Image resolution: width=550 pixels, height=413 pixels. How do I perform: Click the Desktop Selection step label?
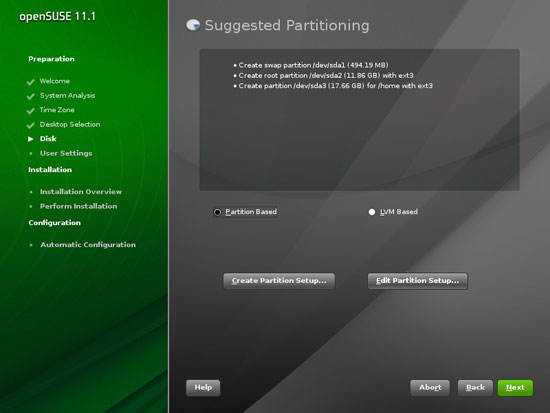click(x=70, y=124)
